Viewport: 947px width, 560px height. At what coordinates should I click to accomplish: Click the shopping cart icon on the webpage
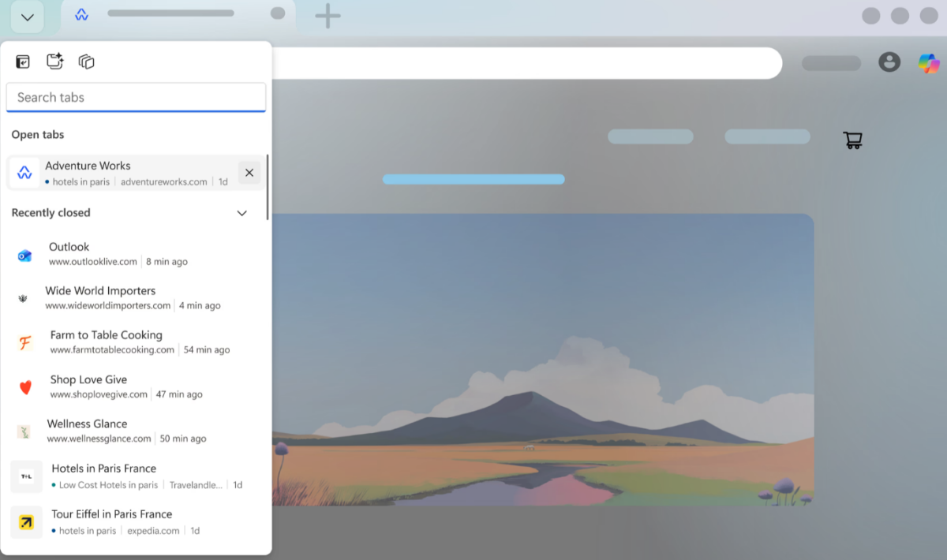click(x=852, y=139)
